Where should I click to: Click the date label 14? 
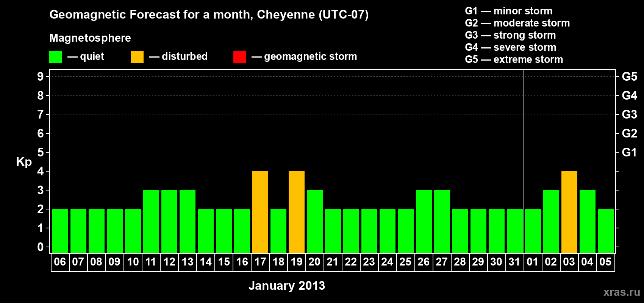[205, 262]
